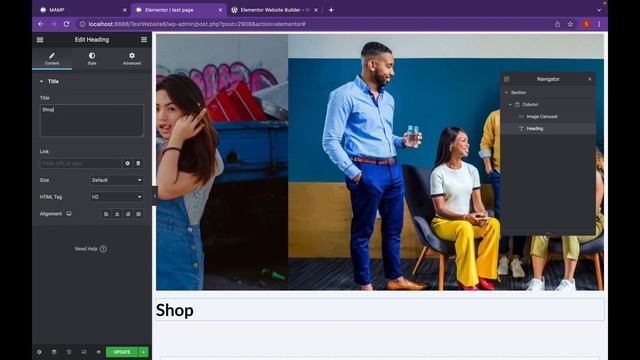Viewport: 640px width, 360px height.
Task: Open History icon in bottom toolbar
Action: pyautogui.click(x=69, y=352)
